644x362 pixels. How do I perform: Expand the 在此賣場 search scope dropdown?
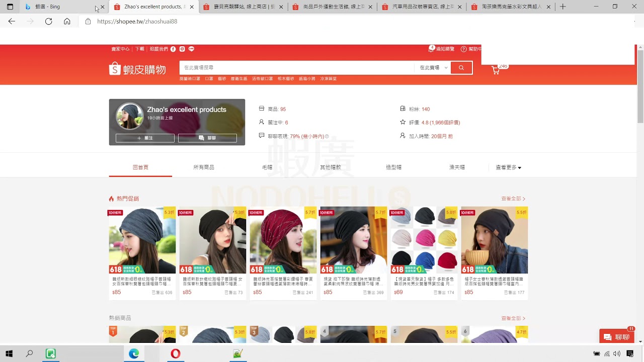433,68
